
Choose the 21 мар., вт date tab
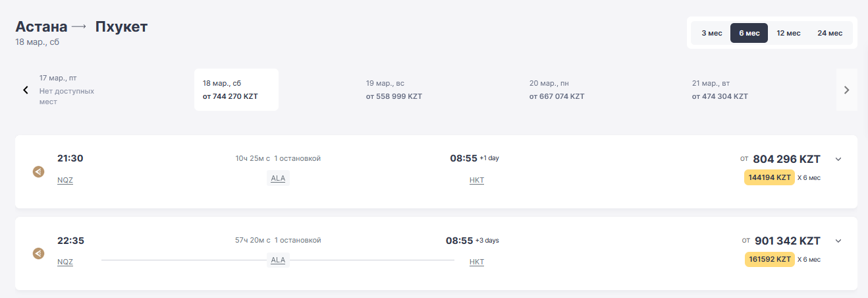click(x=720, y=90)
